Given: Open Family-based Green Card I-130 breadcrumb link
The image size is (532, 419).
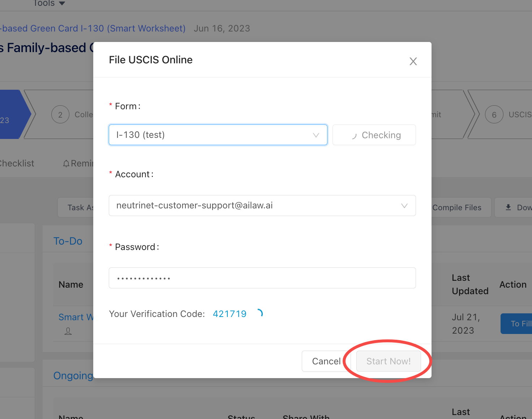Looking at the screenshot, I should point(93,28).
